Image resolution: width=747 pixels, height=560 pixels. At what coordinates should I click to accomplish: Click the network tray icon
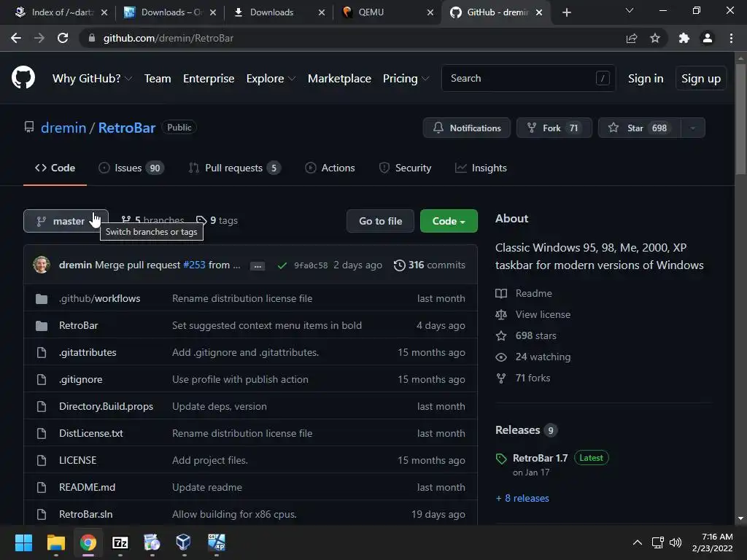click(x=658, y=542)
